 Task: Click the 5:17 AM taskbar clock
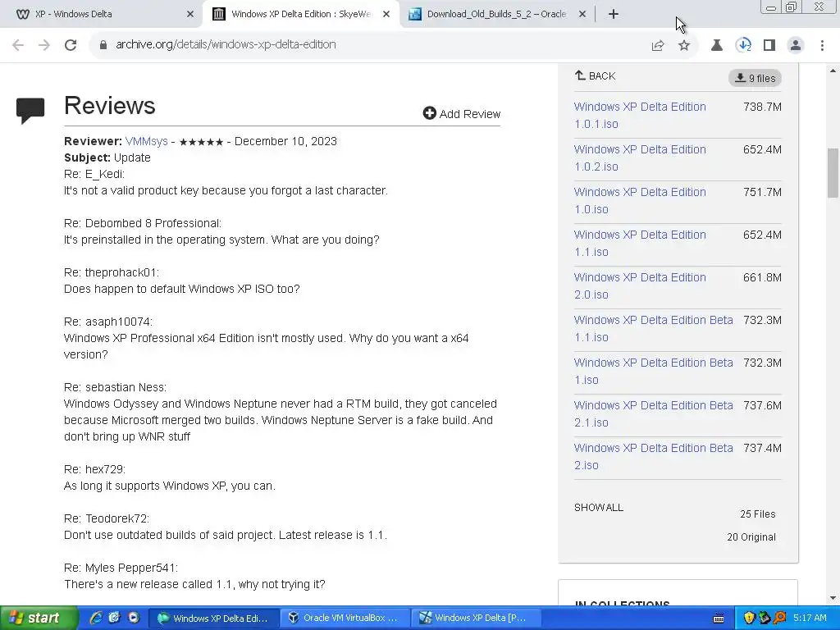[810, 619]
